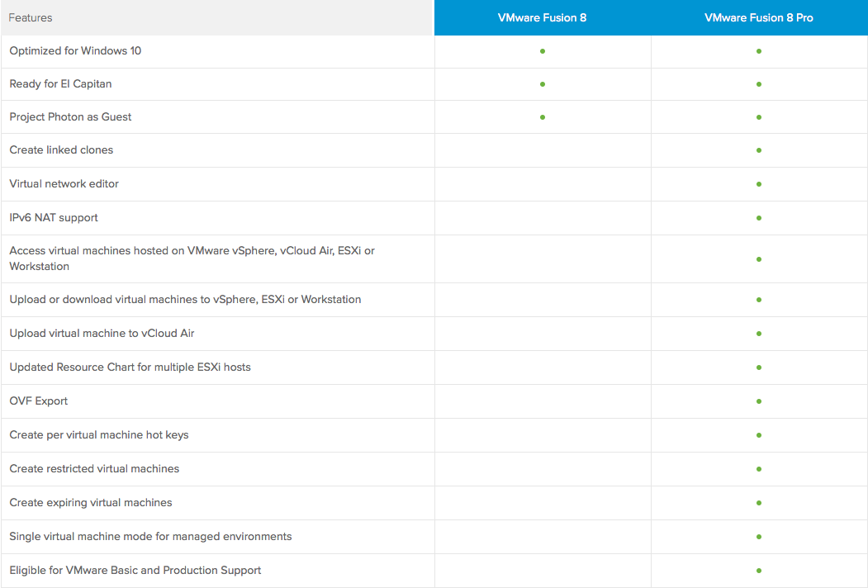Image resolution: width=868 pixels, height=588 pixels.
Task: Click the Virtual network editor text
Action: (x=64, y=184)
